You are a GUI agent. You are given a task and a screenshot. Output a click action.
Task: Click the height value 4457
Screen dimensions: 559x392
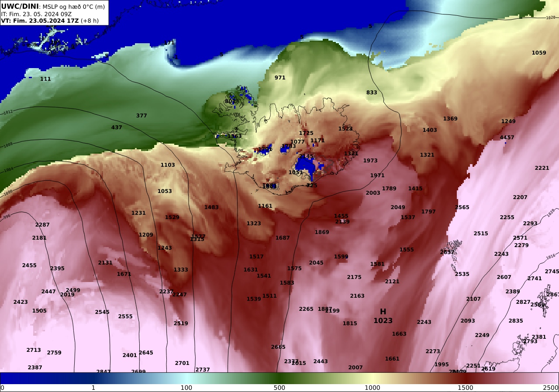pos(507,138)
